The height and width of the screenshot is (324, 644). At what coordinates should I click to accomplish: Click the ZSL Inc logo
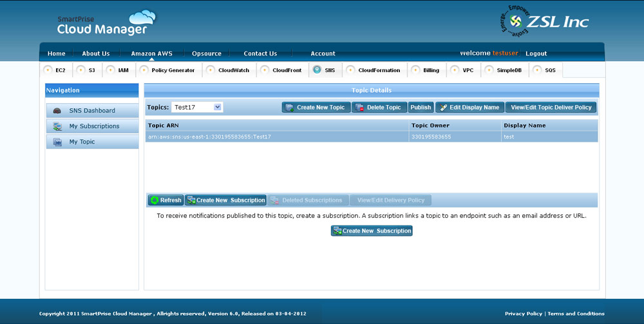545,21
